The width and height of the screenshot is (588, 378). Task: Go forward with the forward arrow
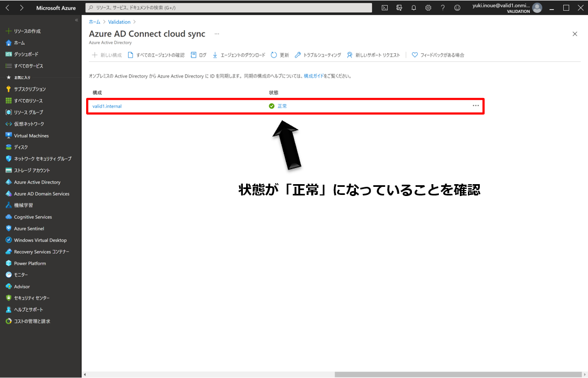click(22, 8)
